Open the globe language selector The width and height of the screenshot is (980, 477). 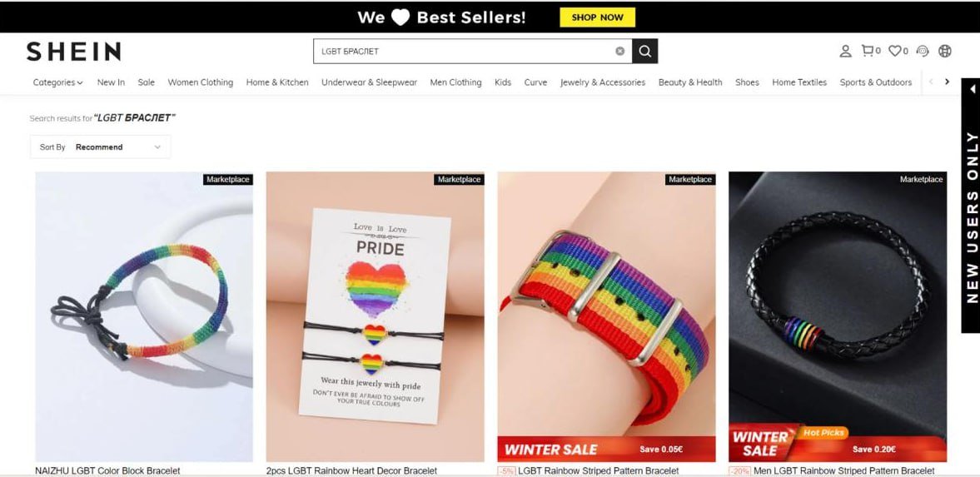pos(945,52)
